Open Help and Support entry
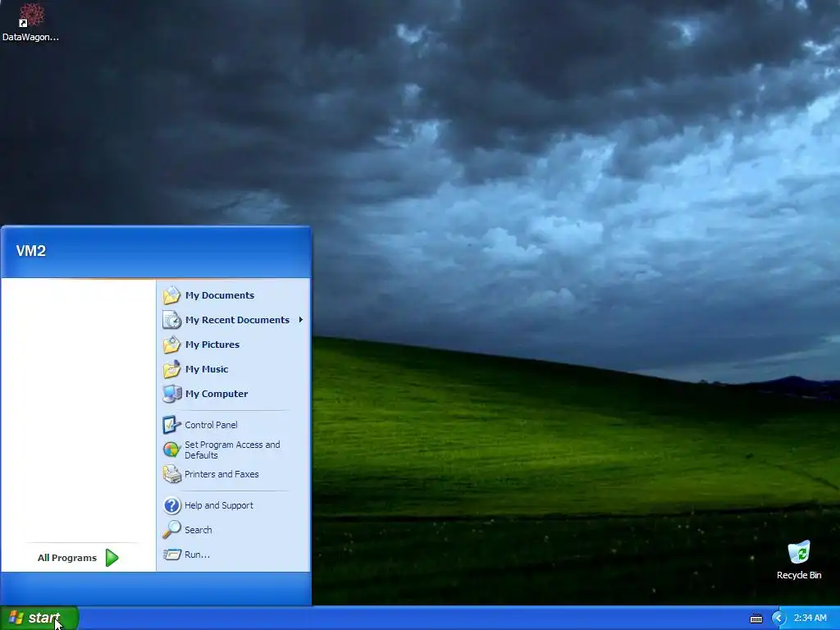 coord(234,505)
